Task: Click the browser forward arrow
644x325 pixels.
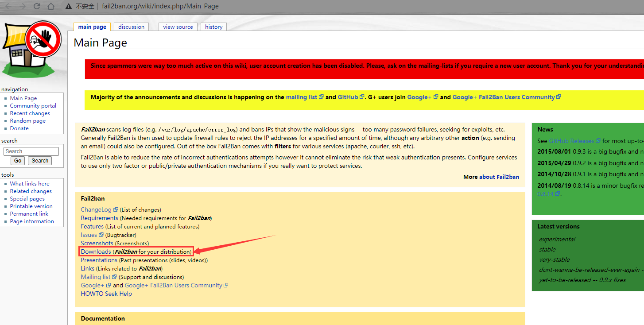Action: tap(22, 6)
